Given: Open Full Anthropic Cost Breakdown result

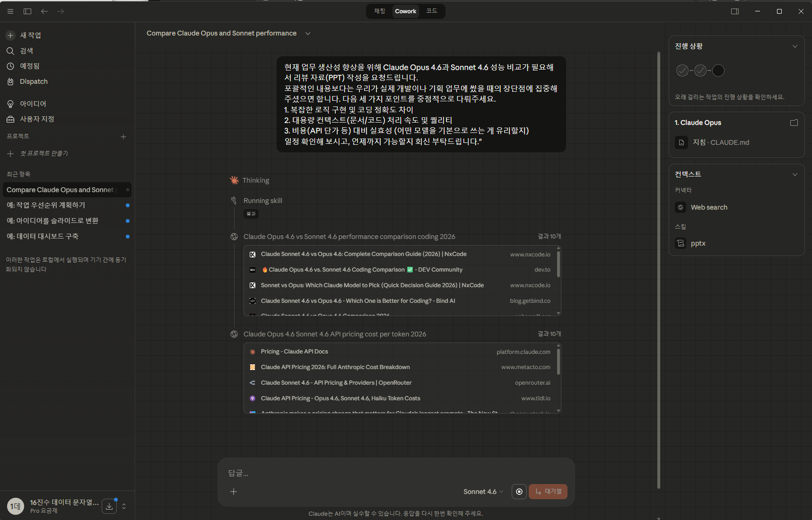Looking at the screenshot, I should click(400, 367).
